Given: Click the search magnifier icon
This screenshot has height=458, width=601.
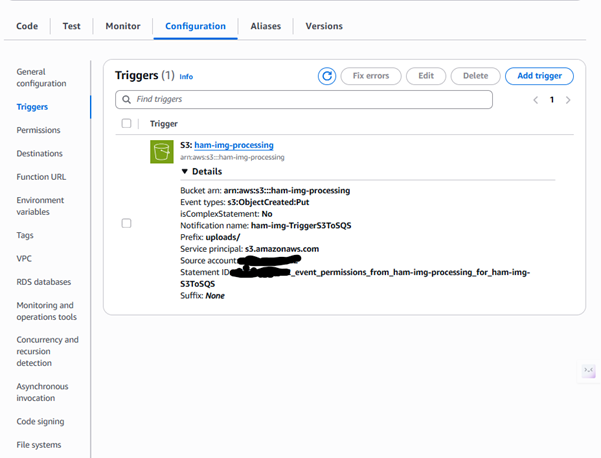Looking at the screenshot, I should click(126, 100).
